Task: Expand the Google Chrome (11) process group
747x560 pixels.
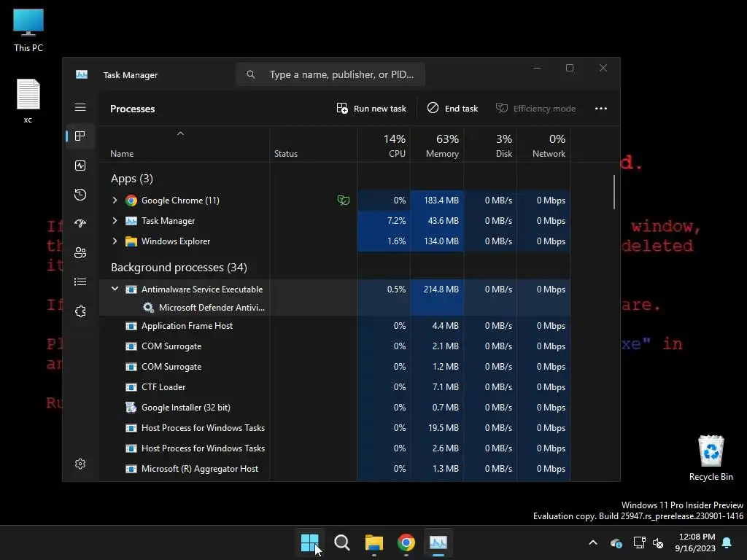Action: (115, 201)
